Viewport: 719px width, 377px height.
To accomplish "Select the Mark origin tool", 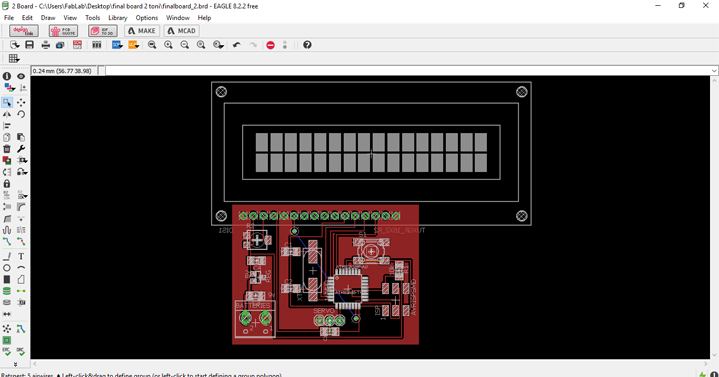I will click(x=23, y=88).
